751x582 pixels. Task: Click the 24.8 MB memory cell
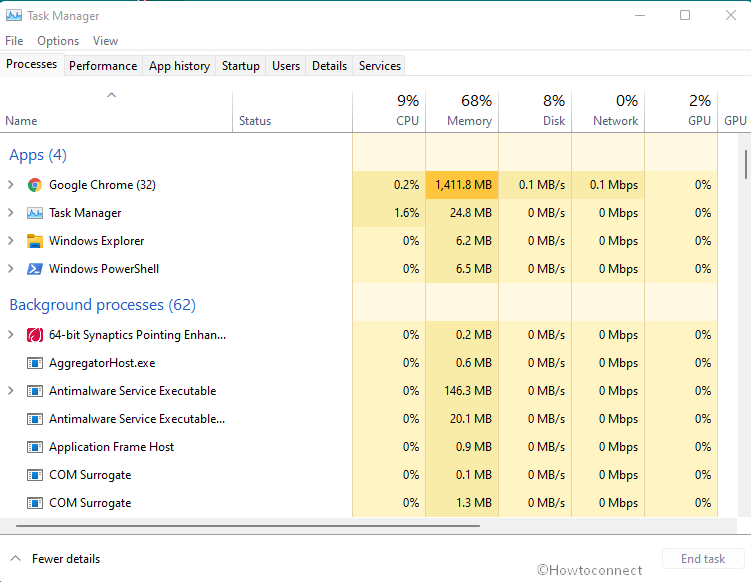coord(462,213)
